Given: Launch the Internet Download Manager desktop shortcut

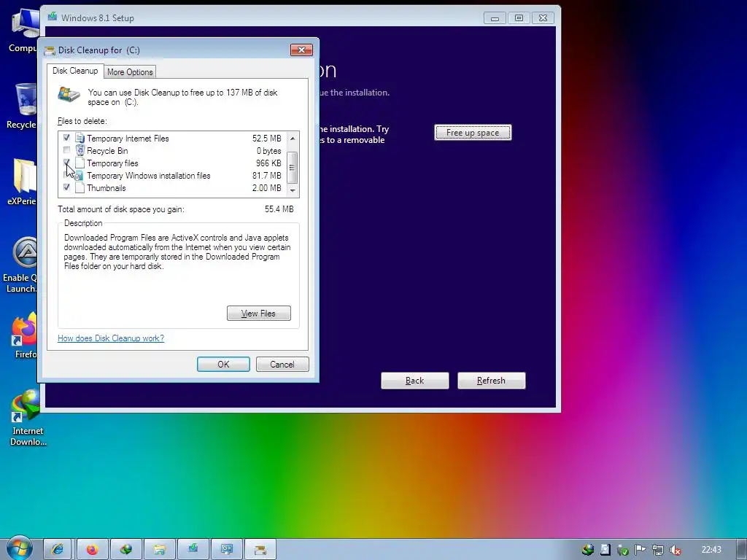Looking at the screenshot, I should [28, 417].
